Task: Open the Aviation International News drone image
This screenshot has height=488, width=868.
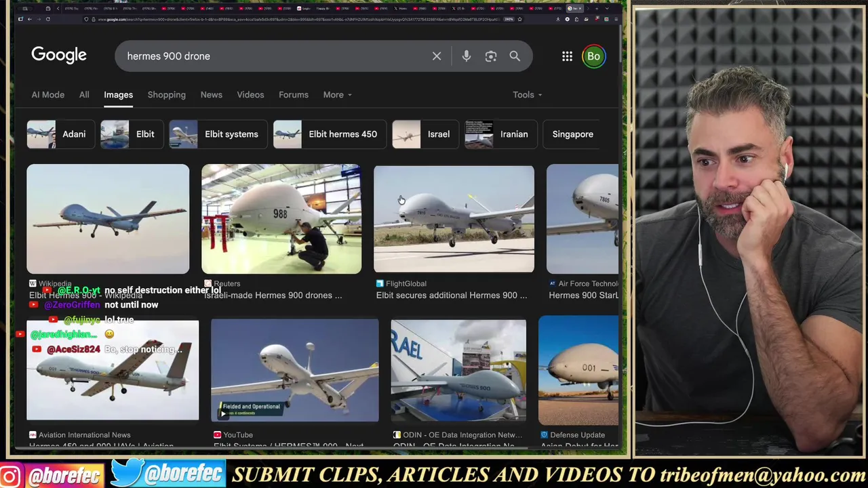Action: click(113, 370)
